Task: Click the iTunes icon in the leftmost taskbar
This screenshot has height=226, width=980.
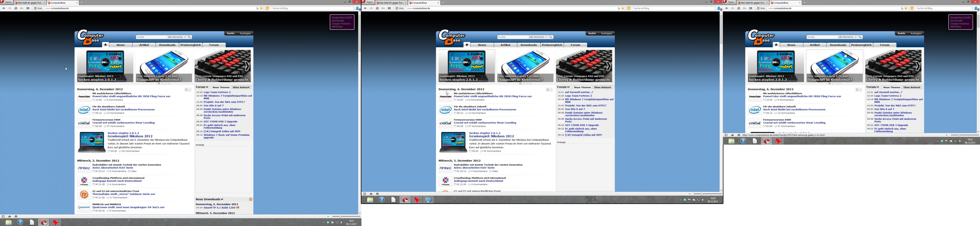Action: [x=20, y=222]
